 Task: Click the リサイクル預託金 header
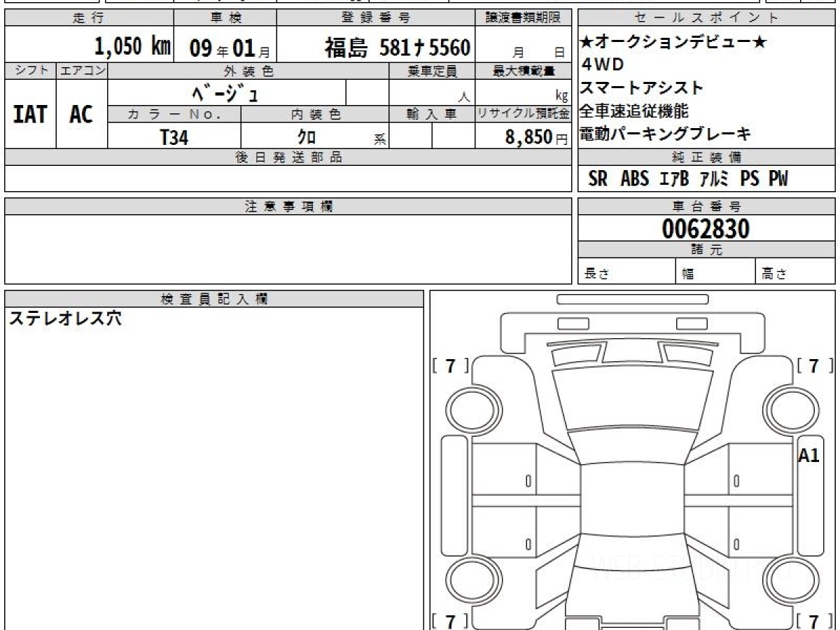(x=524, y=114)
